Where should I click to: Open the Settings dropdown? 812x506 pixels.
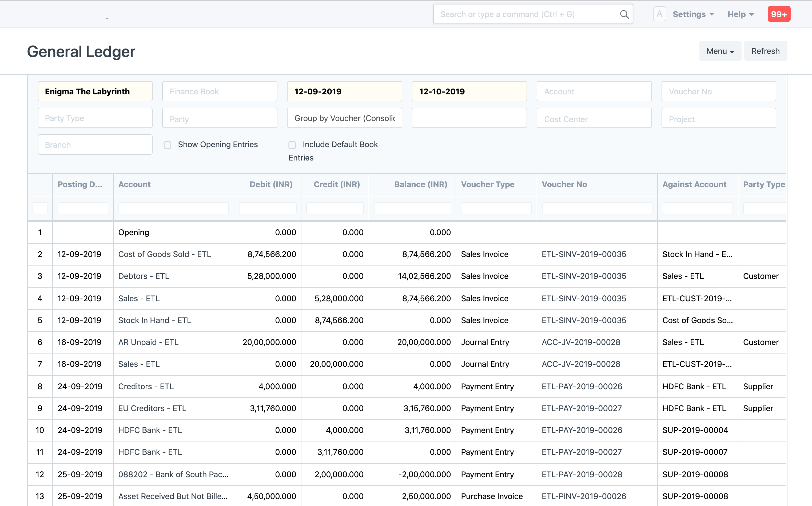693,14
